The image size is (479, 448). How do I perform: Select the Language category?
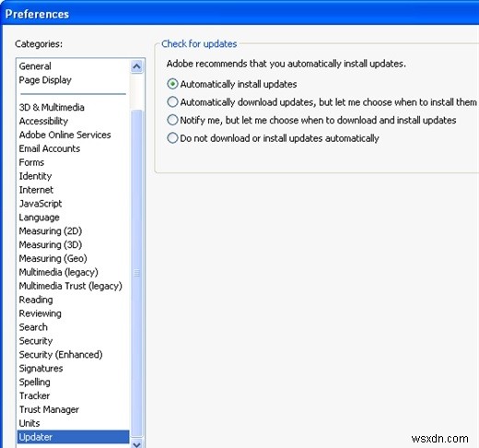(x=40, y=218)
